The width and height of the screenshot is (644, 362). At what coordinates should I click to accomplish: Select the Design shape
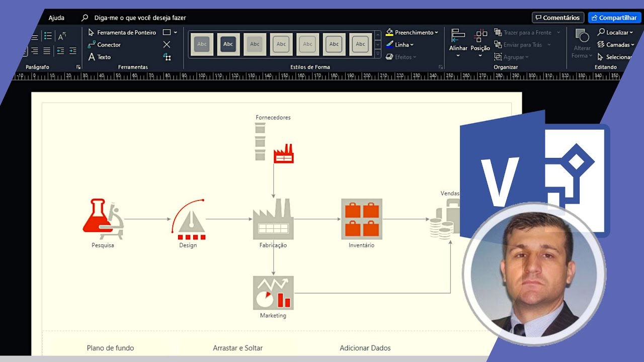coord(188,219)
